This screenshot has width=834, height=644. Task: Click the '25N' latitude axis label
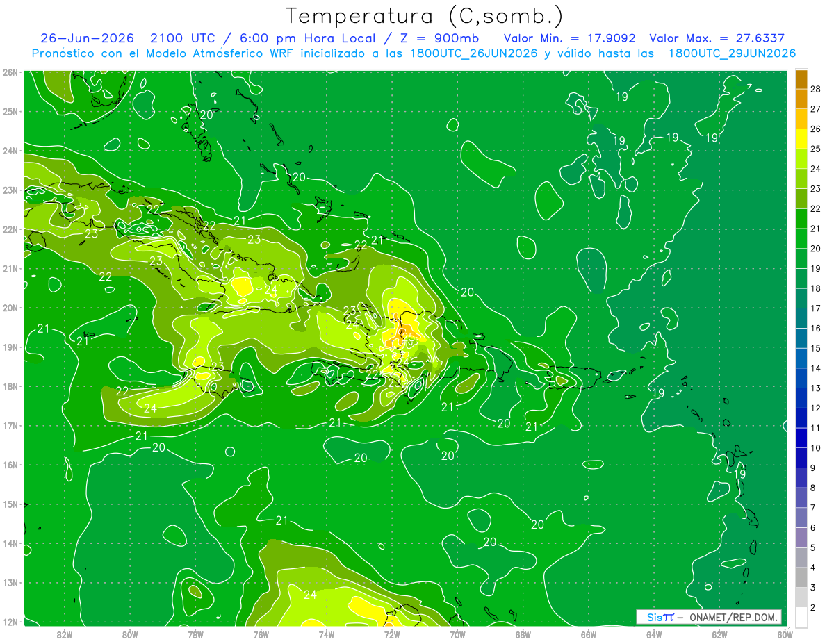pos(10,111)
